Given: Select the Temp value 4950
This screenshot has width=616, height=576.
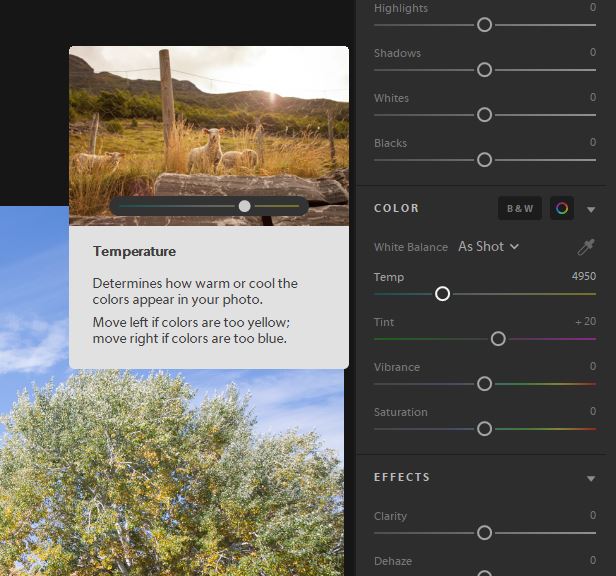Looking at the screenshot, I should (584, 276).
